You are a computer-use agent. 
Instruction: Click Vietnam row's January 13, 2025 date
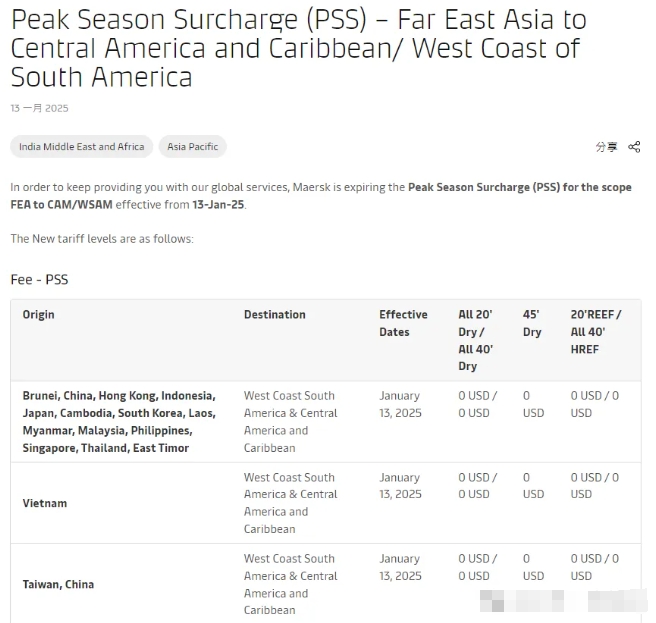tap(400, 486)
